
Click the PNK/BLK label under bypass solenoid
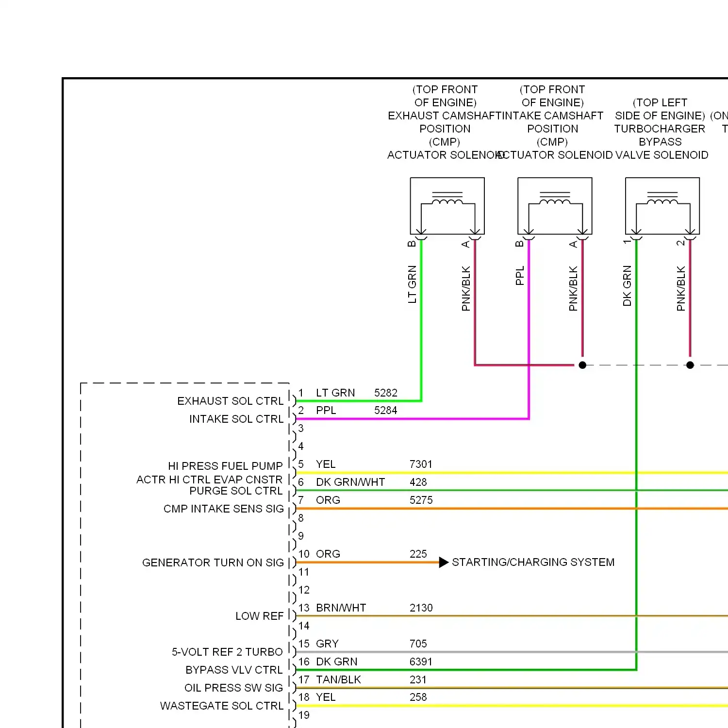[x=681, y=288]
